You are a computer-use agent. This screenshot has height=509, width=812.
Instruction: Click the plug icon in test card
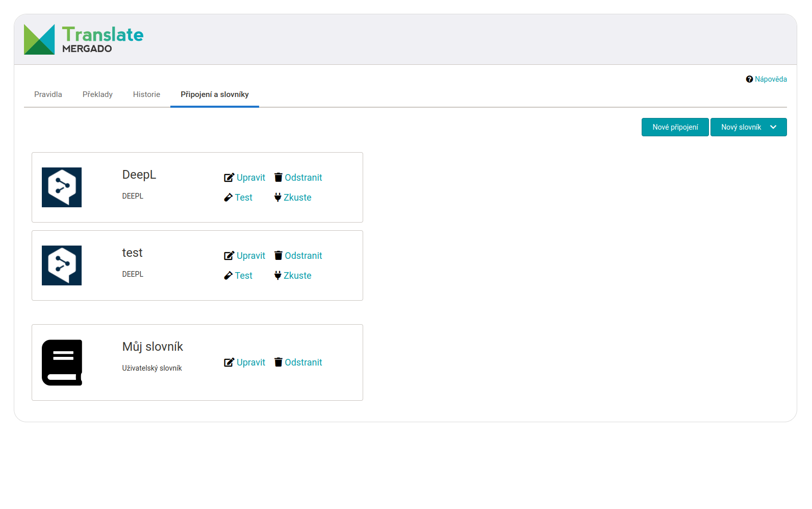(278, 275)
